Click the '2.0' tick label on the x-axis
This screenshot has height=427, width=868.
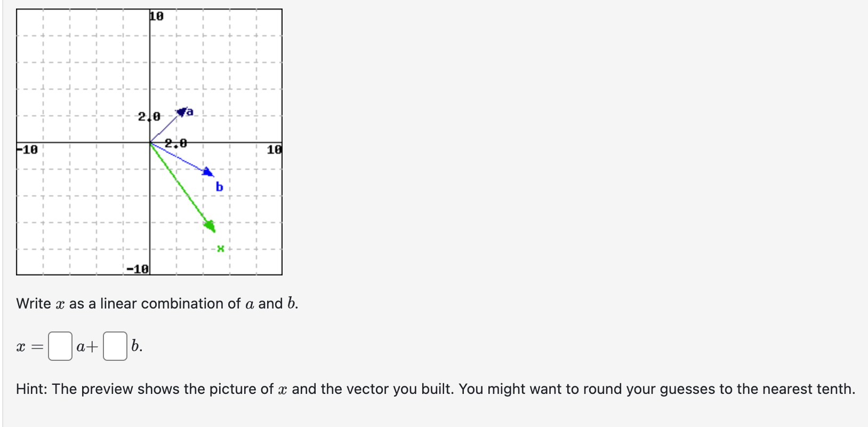[176, 143]
